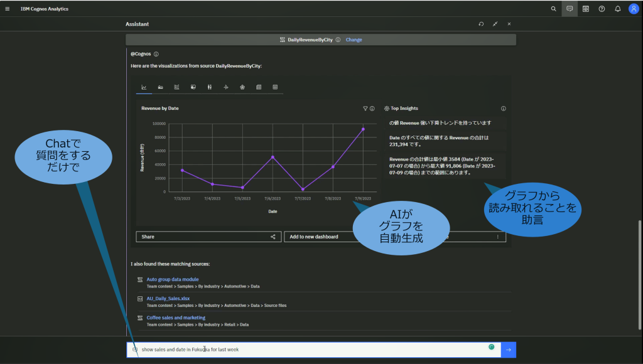Click the data module icon beside Auto group
This screenshot has width=643, height=364.
coord(140,279)
